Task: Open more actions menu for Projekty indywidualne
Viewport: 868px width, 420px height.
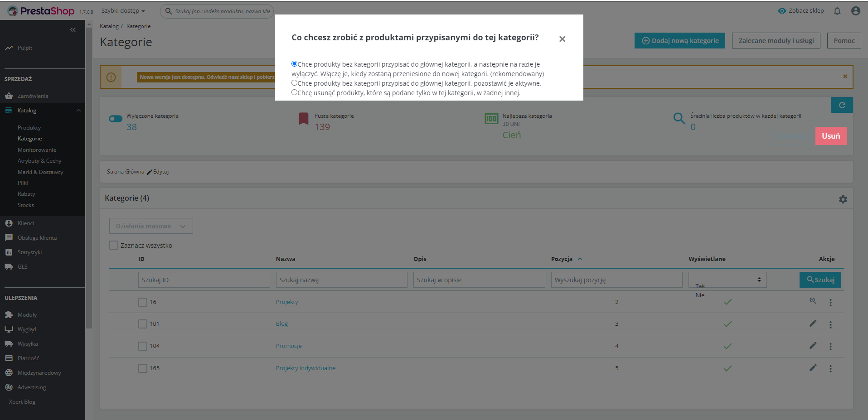Action: tap(830, 369)
